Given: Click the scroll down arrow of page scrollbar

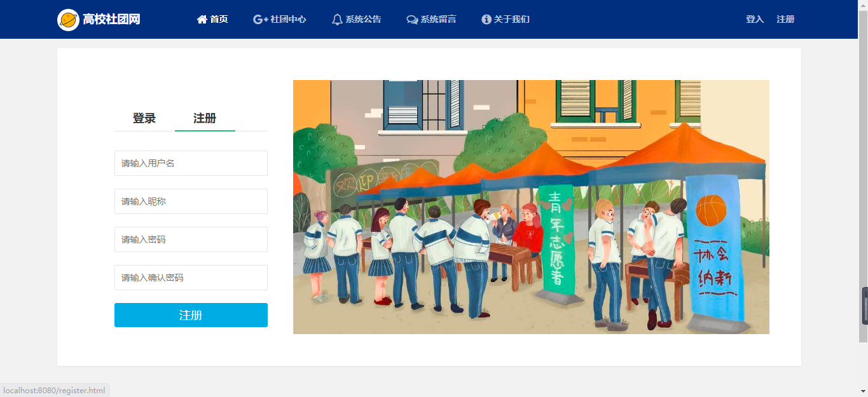Looking at the screenshot, I should click(863, 391).
